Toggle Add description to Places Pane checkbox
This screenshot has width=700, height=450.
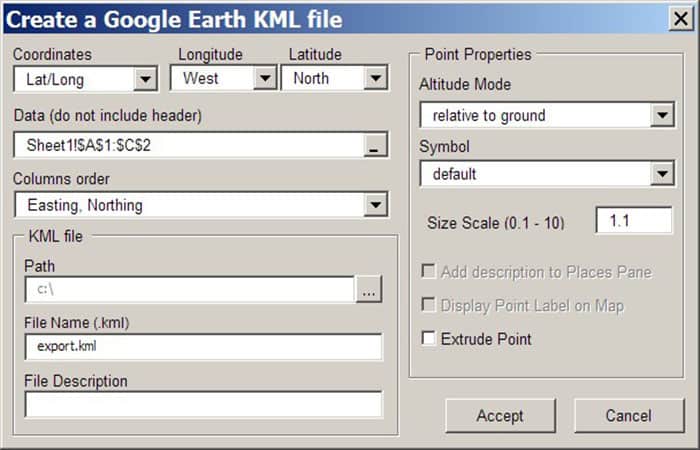click(x=428, y=271)
